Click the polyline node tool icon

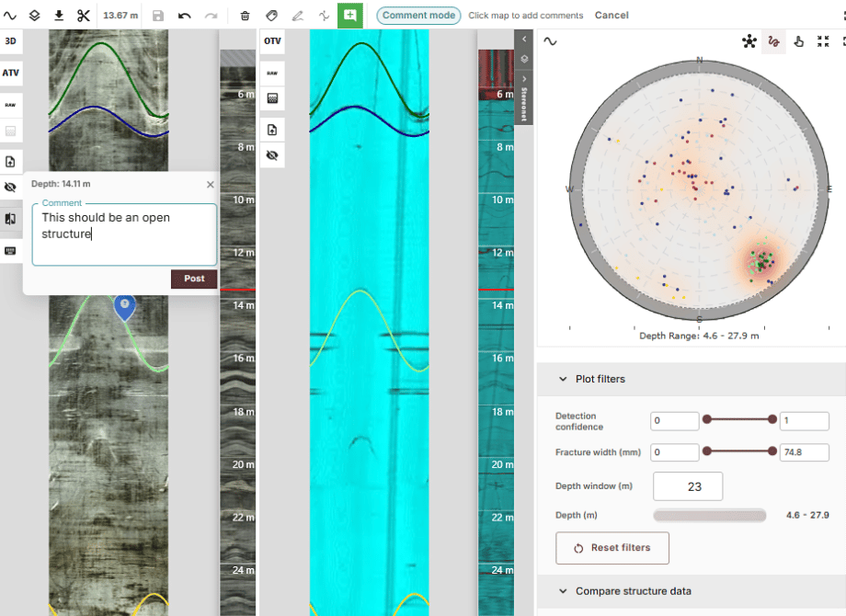tap(324, 16)
